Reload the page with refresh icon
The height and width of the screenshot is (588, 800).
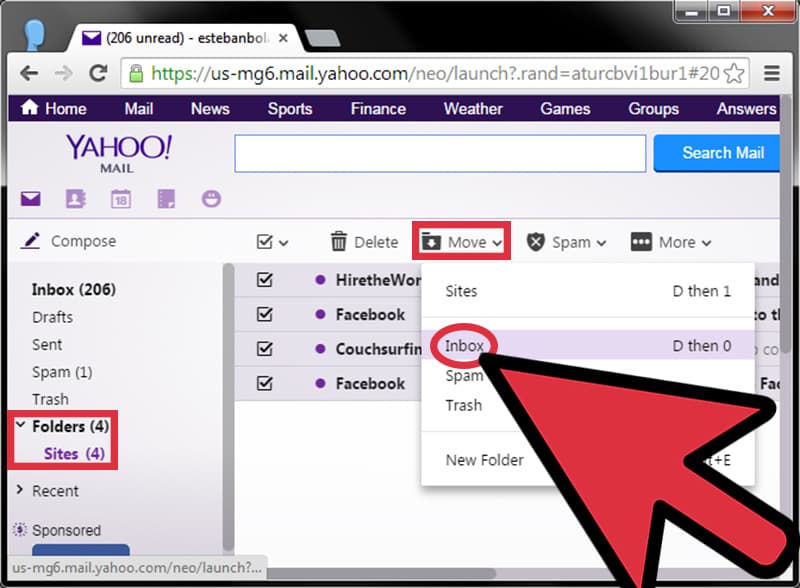(98, 74)
